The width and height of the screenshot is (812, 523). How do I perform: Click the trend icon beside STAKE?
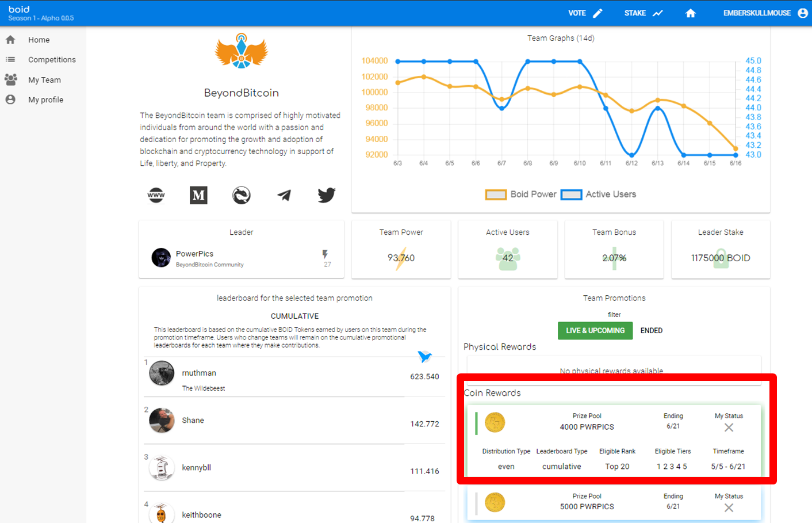(x=658, y=13)
